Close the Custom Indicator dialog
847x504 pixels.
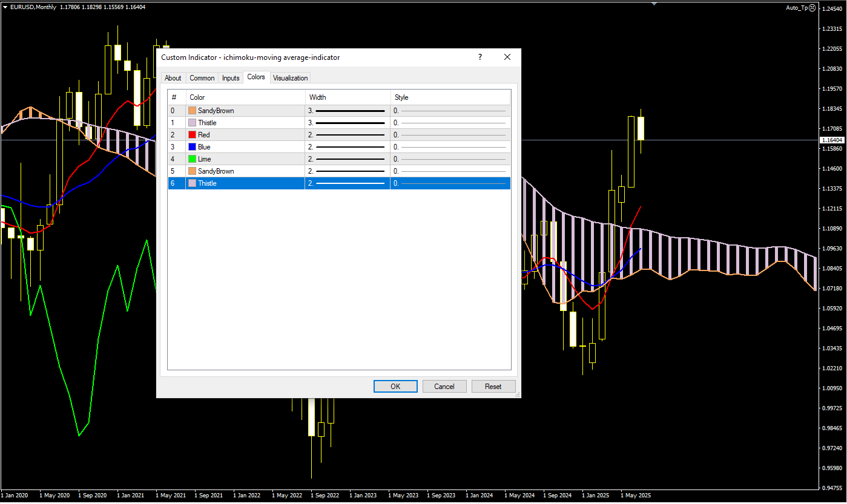[x=507, y=57]
